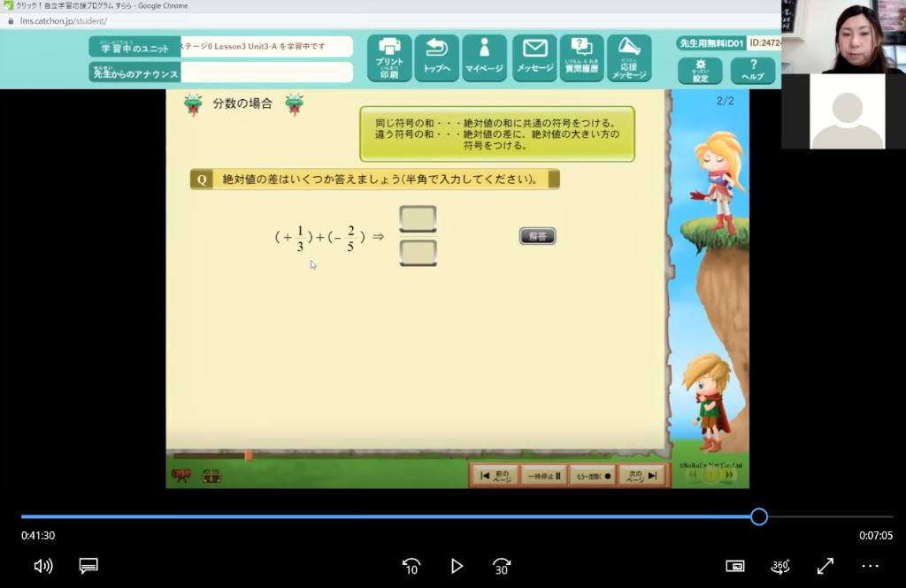Open the メッセージ envelope icon
Viewport: 906px width, 588px height.
534,58
